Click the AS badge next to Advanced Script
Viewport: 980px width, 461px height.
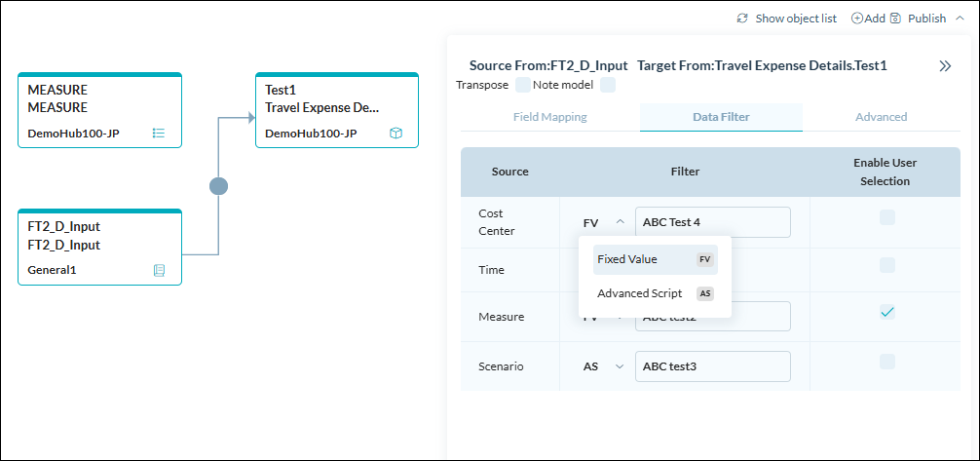pos(705,294)
